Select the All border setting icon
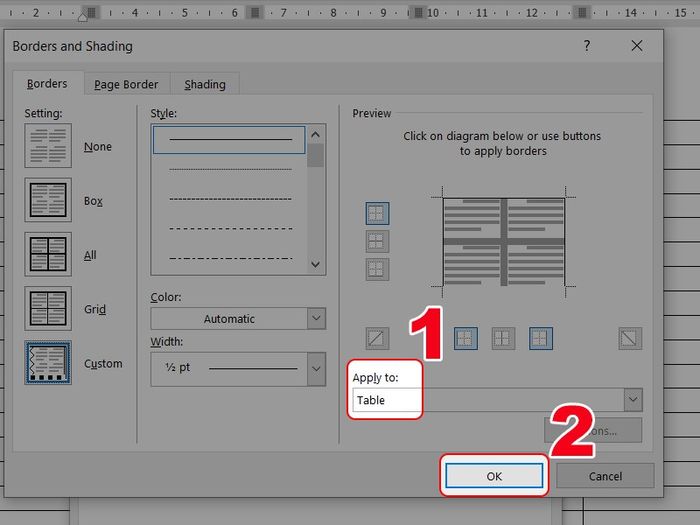The image size is (700, 525). [x=48, y=254]
